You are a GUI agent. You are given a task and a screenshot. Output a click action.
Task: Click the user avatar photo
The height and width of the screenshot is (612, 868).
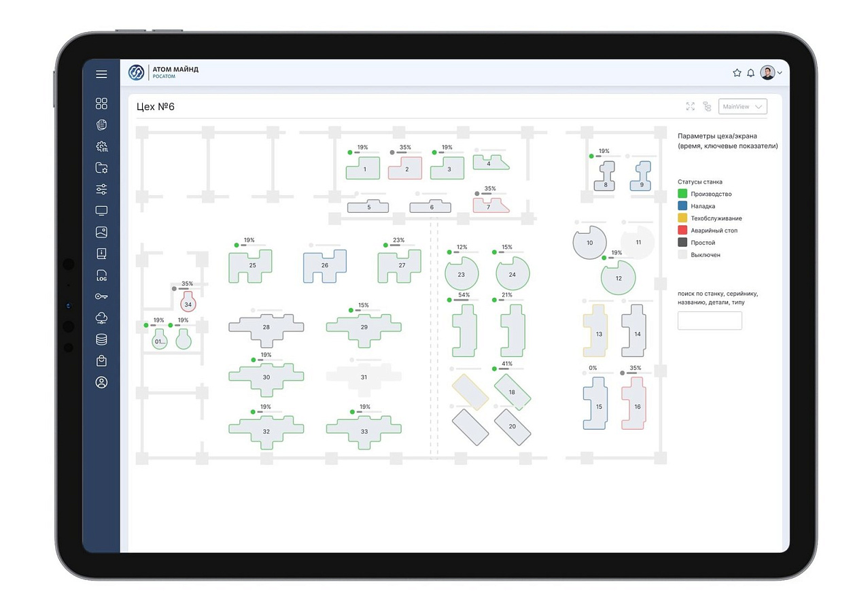[x=767, y=73]
